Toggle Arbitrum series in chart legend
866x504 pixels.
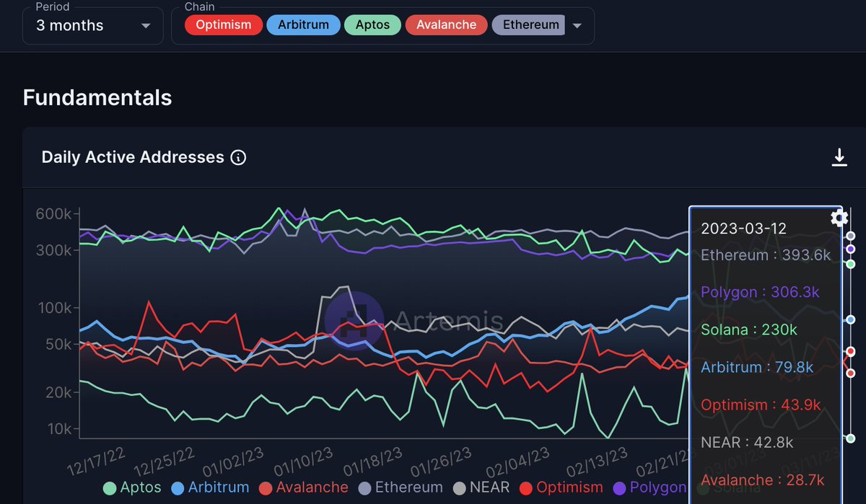(209, 487)
